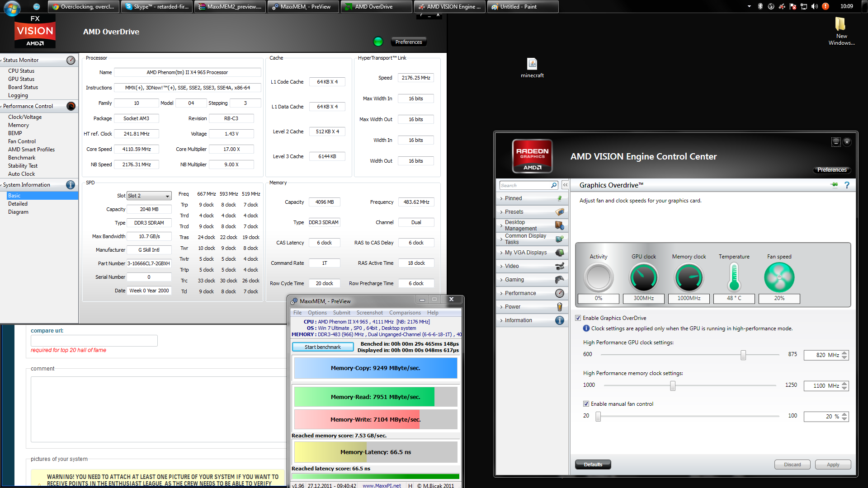Click the Bluetooth tray icon
868x488 pixels.
pos(760,6)
